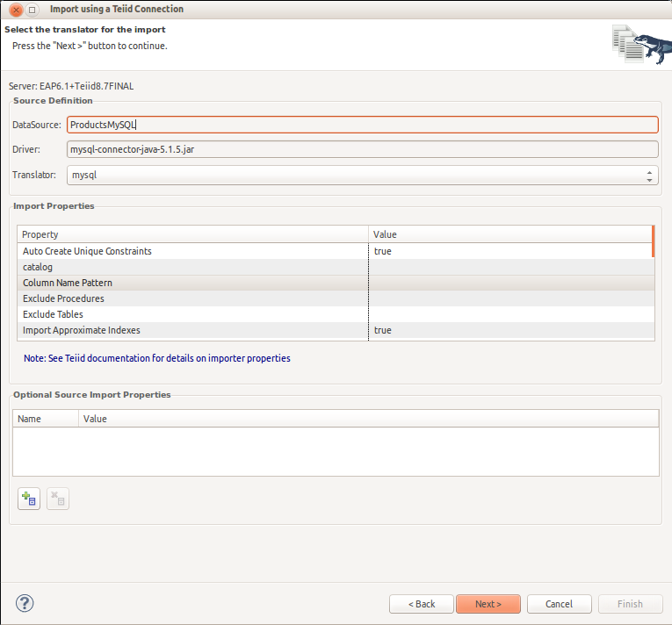The width and height of the screenshot is (672, 625).
Task: Open the Translator mysql dropdown
Action: (x=362, y=176)
